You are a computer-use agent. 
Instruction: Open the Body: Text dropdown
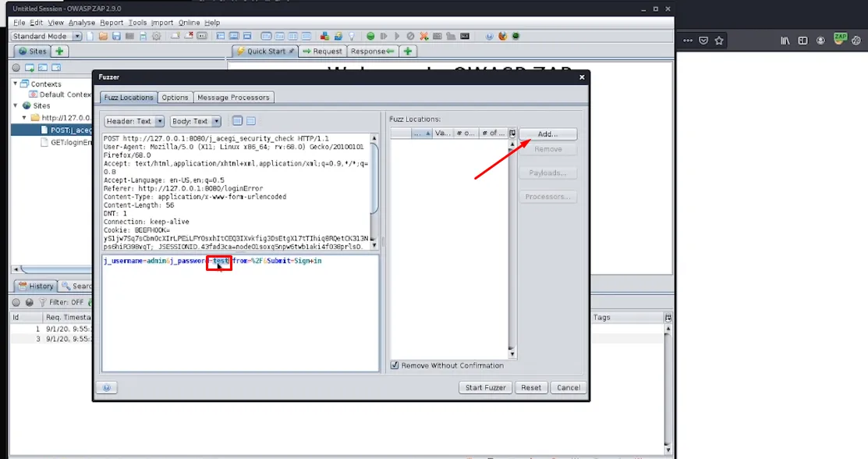195,121
